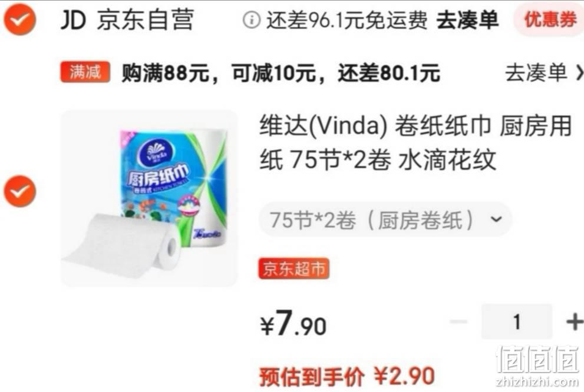Open 去凑单 on the 满减 promotion row
Viewport: 584px width, 392px height.
pos(536,72)
